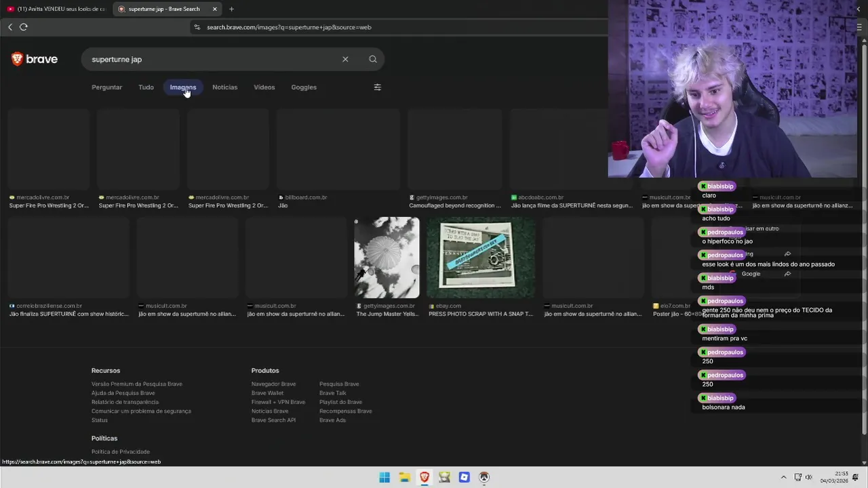Viewport: 868px width, 488px height.
Task: Open the Firewall + VPN Brave link
Action: 278,402
